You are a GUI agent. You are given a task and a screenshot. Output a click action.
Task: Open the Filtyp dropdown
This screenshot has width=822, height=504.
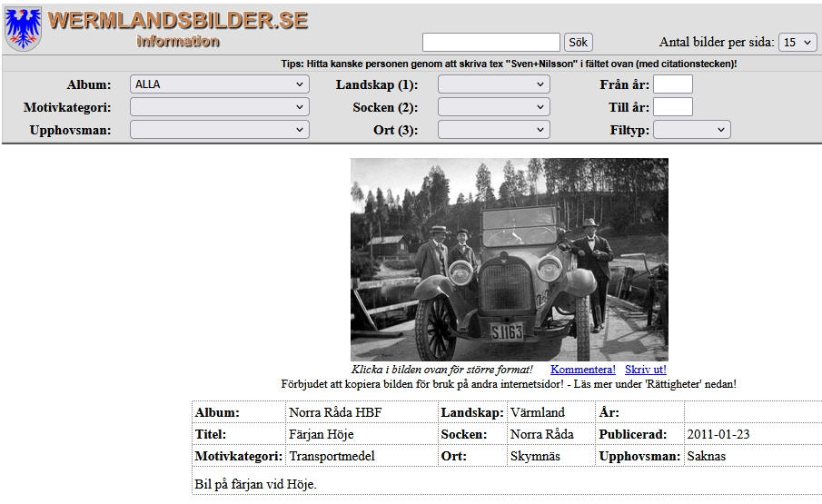(691, 130)
